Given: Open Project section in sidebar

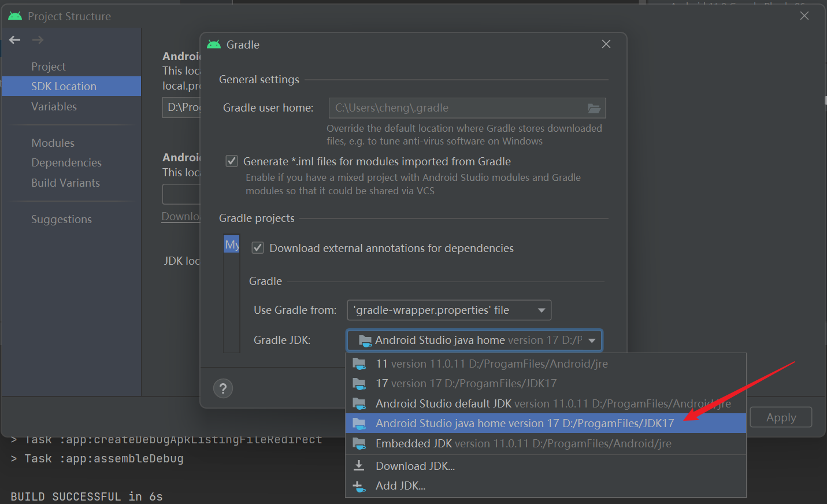Looking at the screenshot, I should (x=49, y=66).
